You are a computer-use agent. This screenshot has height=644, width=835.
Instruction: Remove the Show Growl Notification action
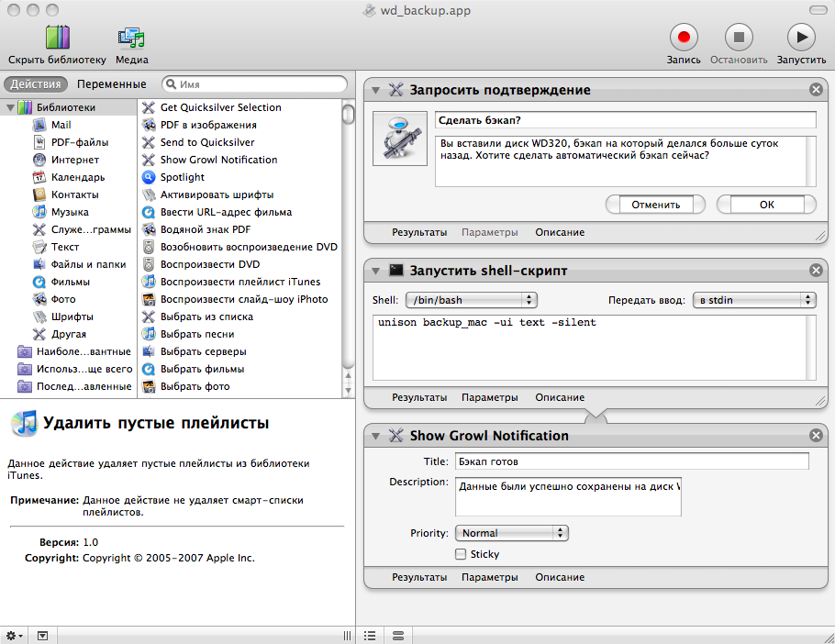(816, 435)
